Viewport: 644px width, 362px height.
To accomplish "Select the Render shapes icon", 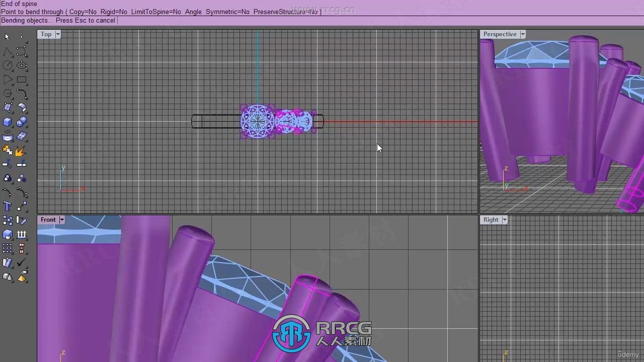I will (x=7, y=277).
